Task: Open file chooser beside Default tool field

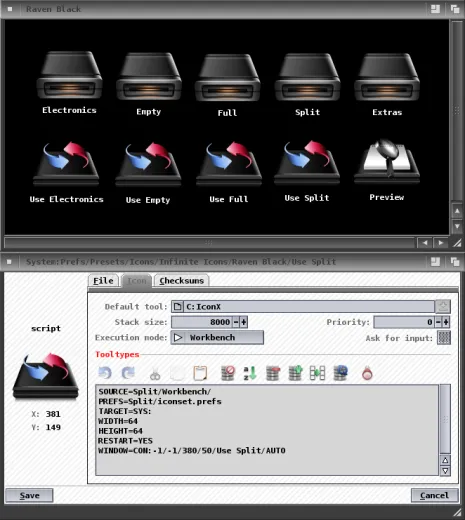Action: click(x=443, y=306)
